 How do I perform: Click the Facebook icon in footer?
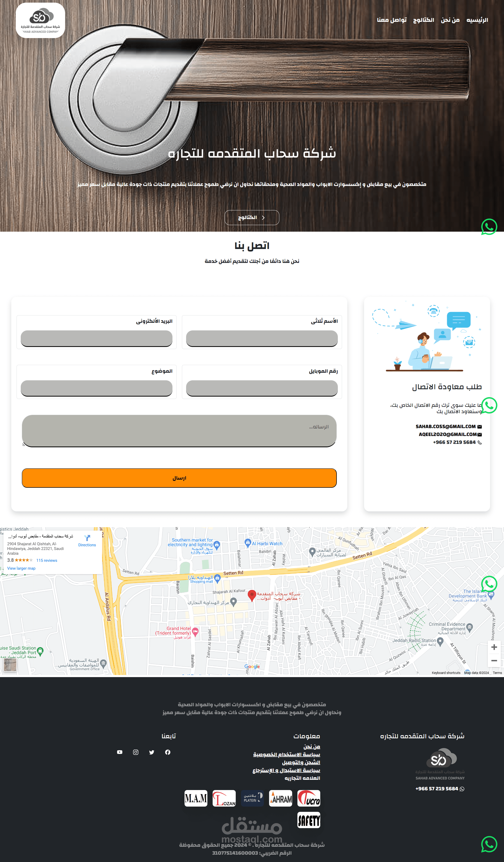pyautogui.click(x=167, y=752)
